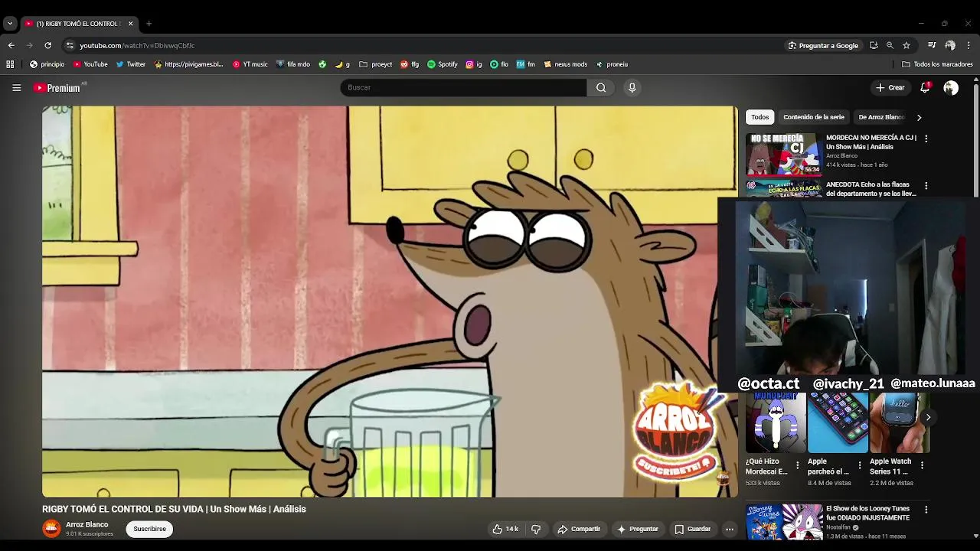
Task: Open options for Looney Tunes video
Action: (x=926, y=509)
